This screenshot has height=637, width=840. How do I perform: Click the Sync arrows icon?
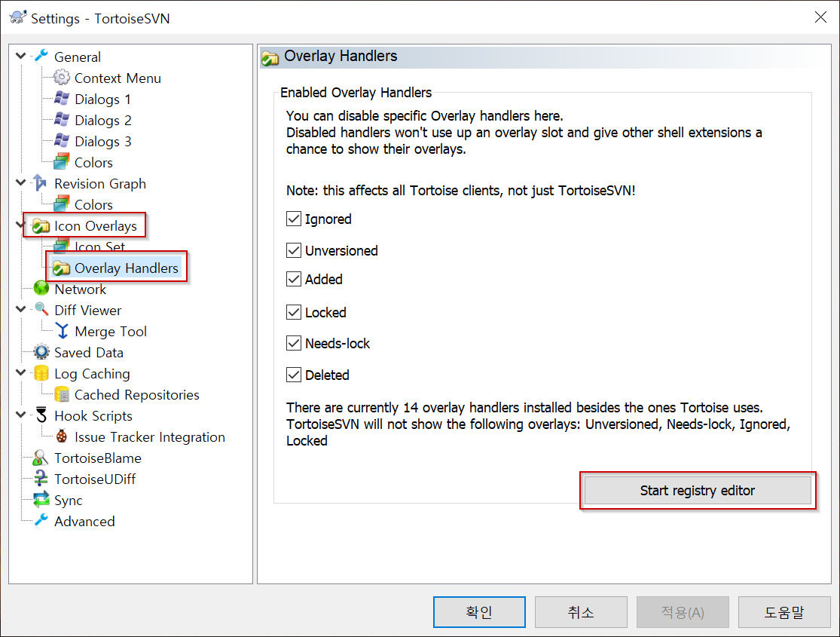click(41, 499)
